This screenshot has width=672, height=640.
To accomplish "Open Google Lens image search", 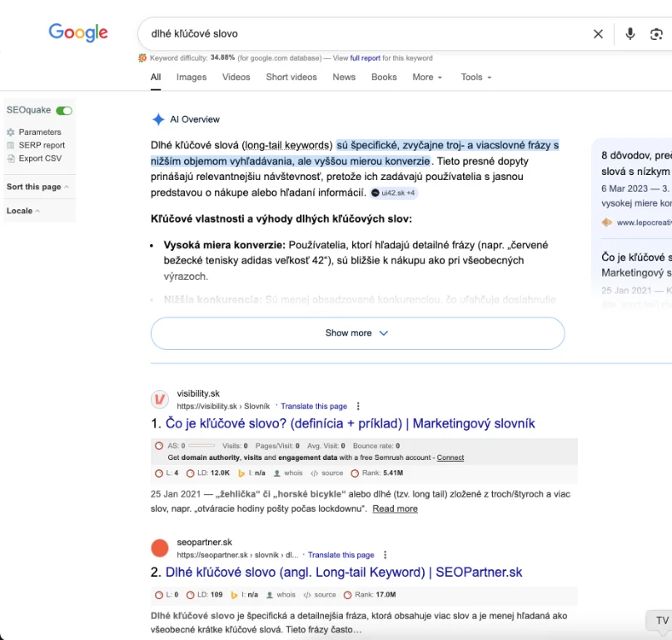I will (656, 34).
